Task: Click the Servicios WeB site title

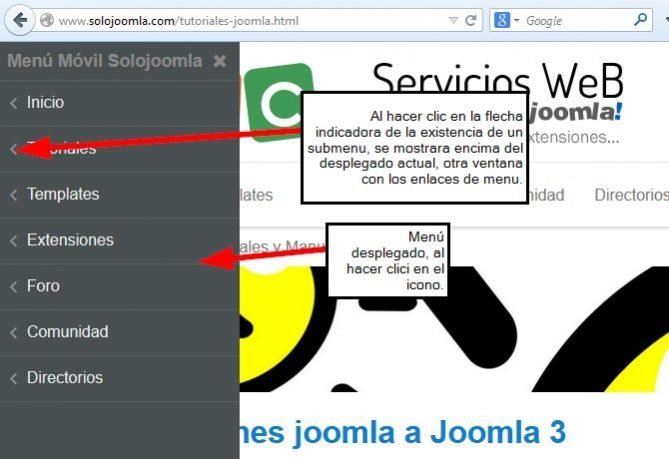Action: point(497,79)
